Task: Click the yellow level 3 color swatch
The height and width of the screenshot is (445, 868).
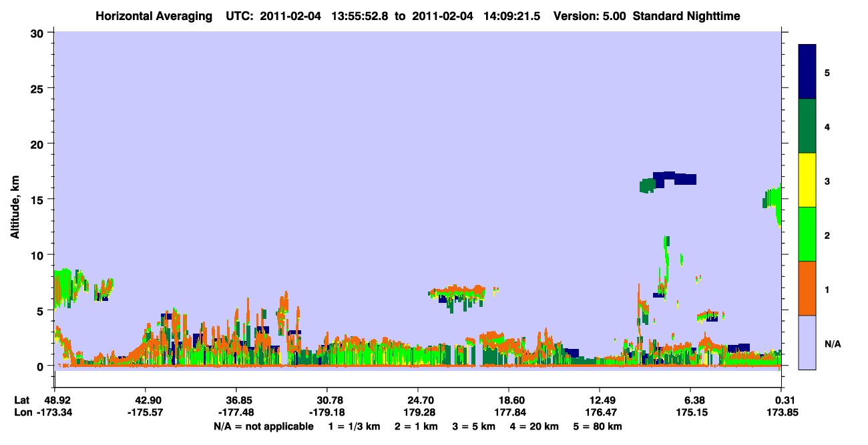Action: (807, 180)
